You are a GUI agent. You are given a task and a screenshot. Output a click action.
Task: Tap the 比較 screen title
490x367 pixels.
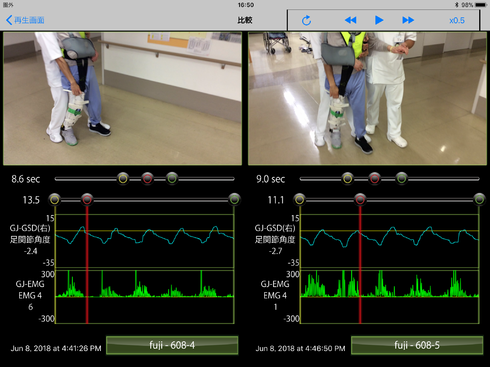tap(245, 20)
